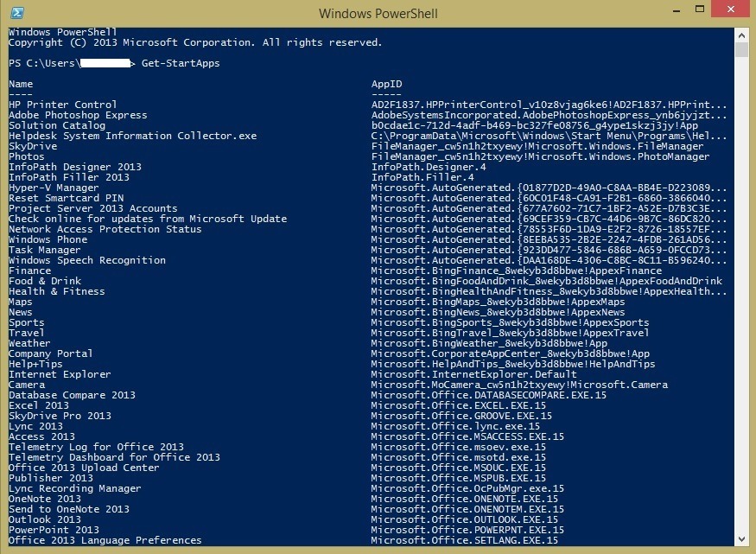
Task: Click the Task Manager entry
Action: [x=44, y=250]
